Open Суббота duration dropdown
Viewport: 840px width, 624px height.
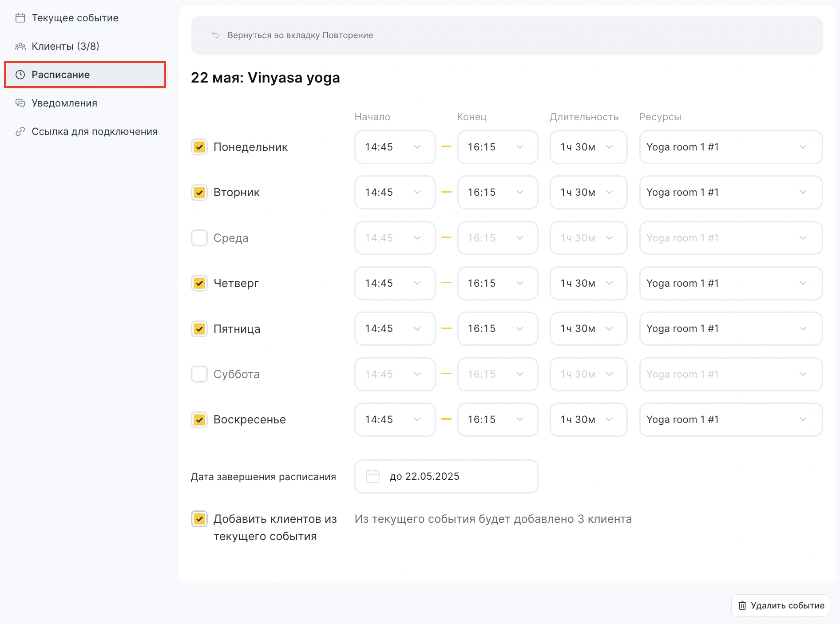[588, 374]
